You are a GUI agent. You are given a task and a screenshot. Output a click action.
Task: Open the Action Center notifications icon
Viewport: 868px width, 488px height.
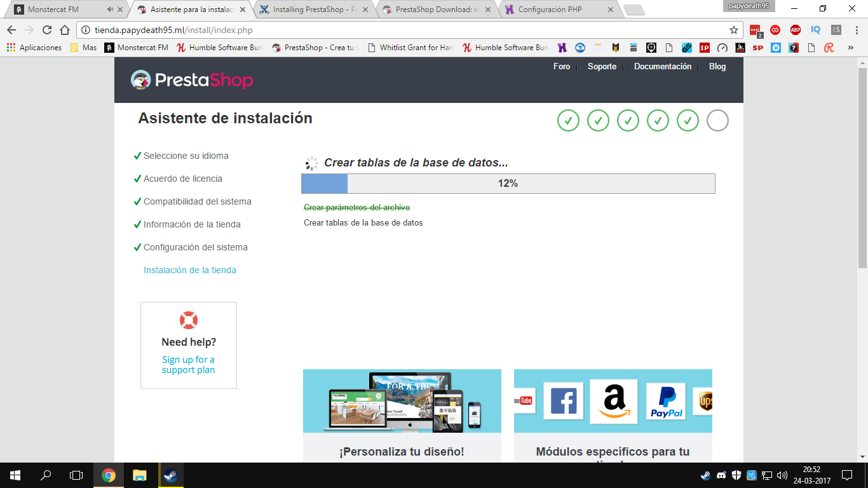[x=847, y=475]
